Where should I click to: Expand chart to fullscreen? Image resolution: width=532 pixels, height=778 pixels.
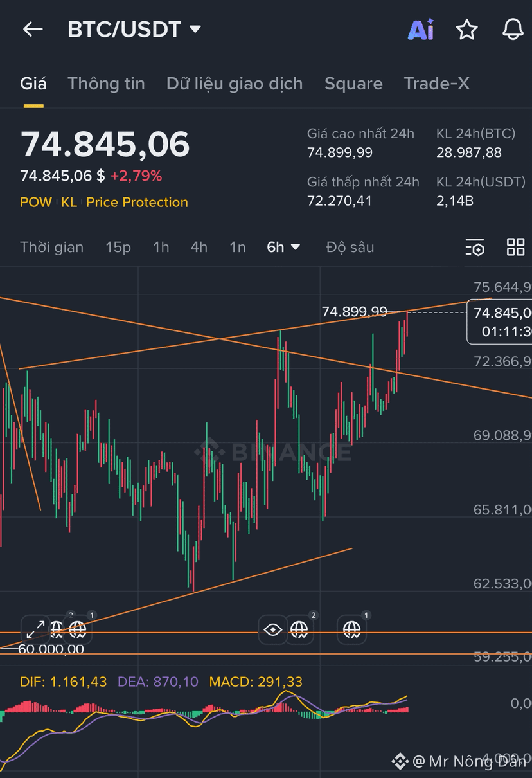click(x=36, y=629)
